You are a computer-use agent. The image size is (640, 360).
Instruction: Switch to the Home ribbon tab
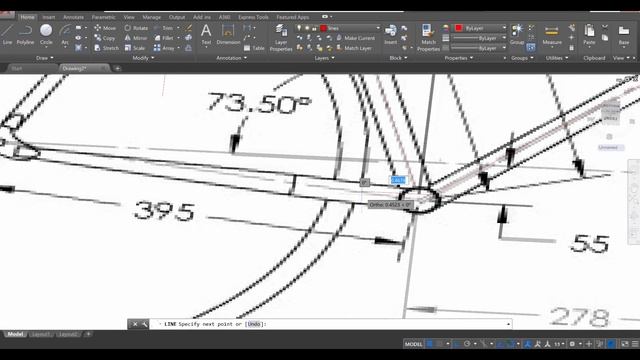click(x=27, y=17)
